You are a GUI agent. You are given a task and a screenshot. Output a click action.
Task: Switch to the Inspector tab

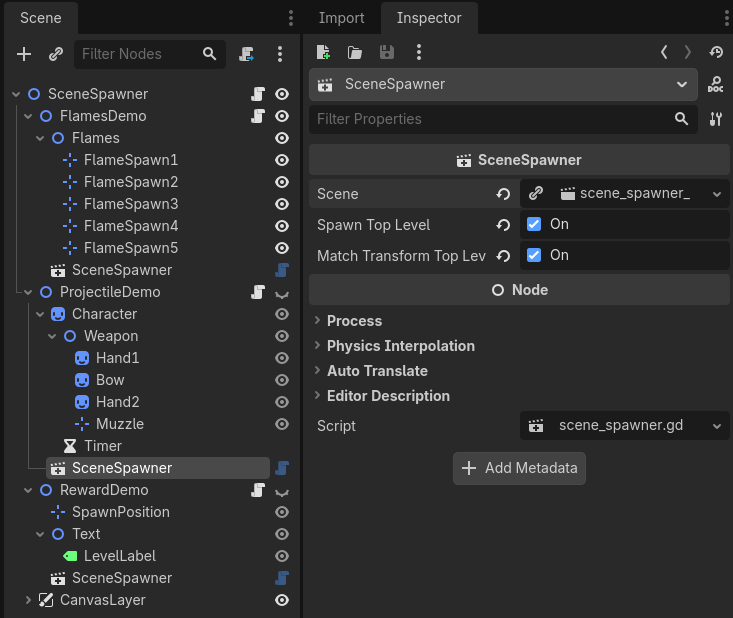[x=429, y=18]
